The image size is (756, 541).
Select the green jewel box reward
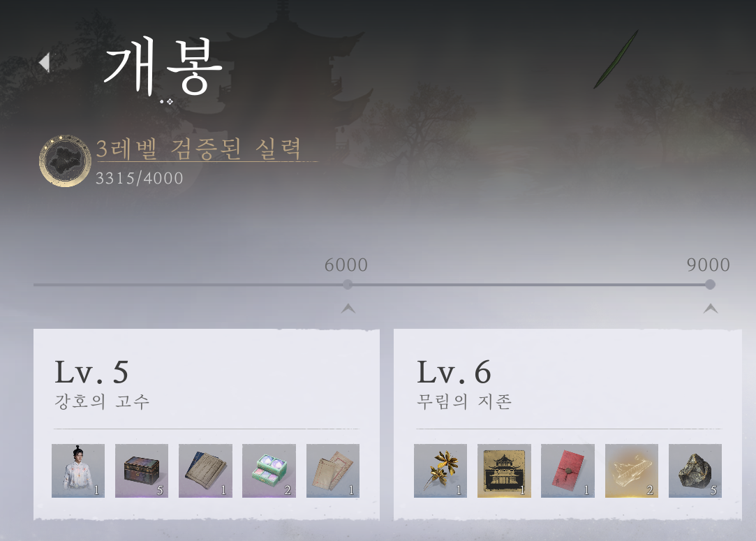tap(269, 470)
